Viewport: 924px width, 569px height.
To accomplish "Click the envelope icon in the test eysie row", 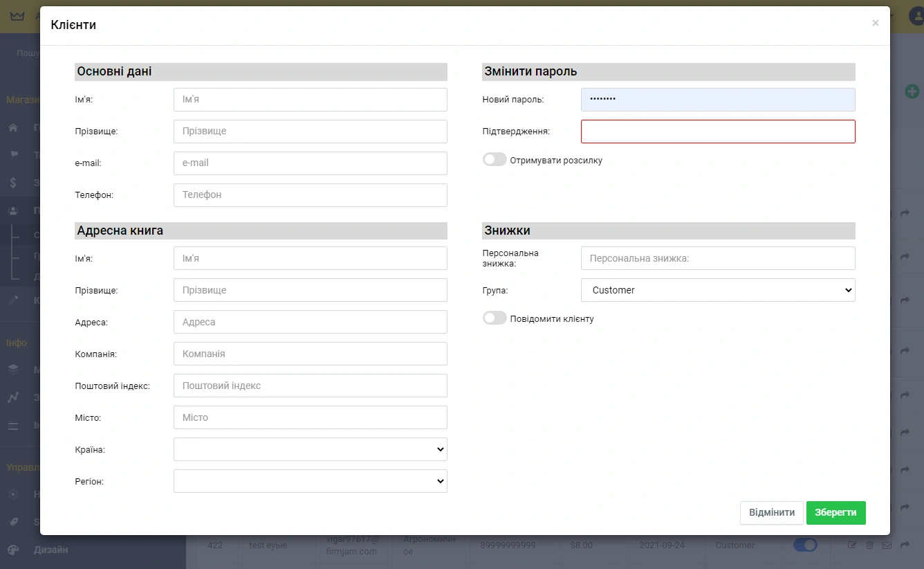I will pos(887,545).
